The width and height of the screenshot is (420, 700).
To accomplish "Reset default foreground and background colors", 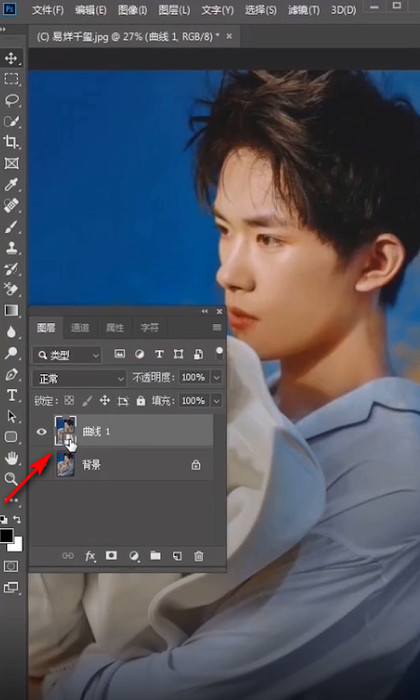I will point(4,520).
